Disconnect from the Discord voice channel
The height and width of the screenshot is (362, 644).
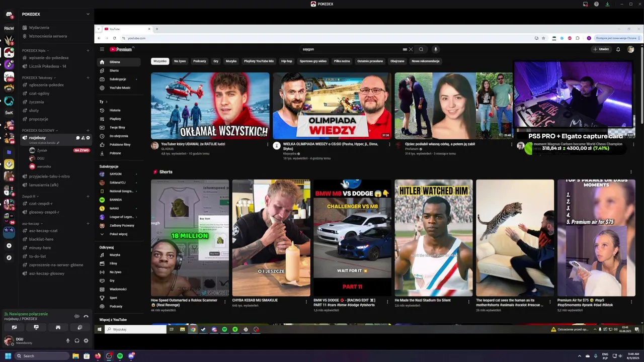[86, 316]
